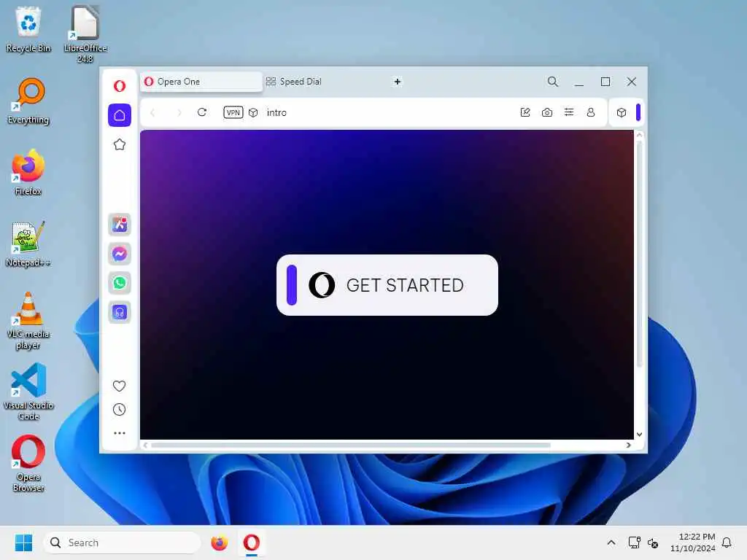Image resolution: width=747 pixels, height=560 pixels.
Task: Open the notification bell in taskbar
Action: point(727,542)
